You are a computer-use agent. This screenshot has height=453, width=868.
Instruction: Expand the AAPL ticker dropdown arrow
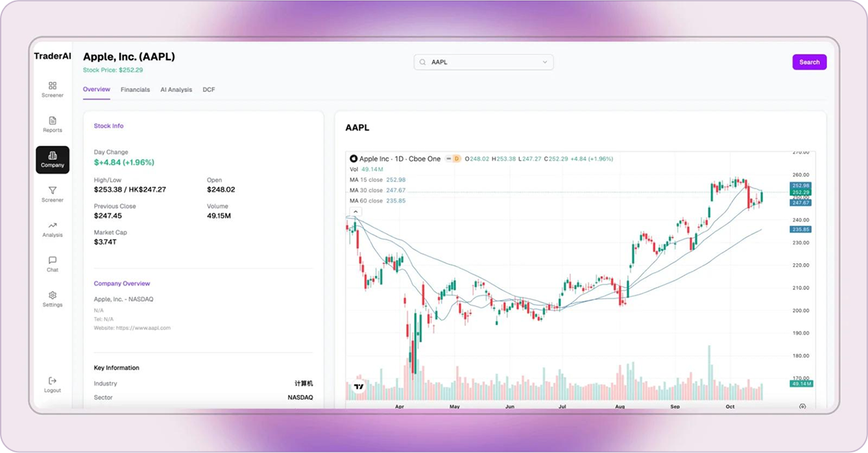(x=545, y=62)
